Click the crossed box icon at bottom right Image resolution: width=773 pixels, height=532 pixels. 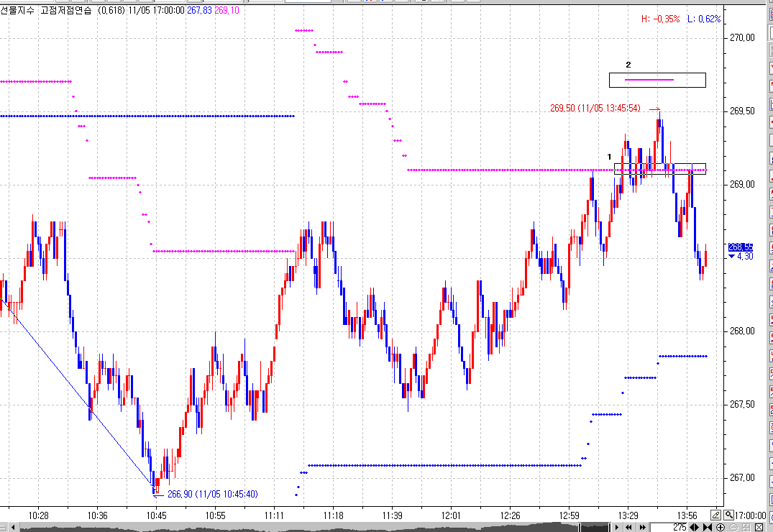click(759, 527)
